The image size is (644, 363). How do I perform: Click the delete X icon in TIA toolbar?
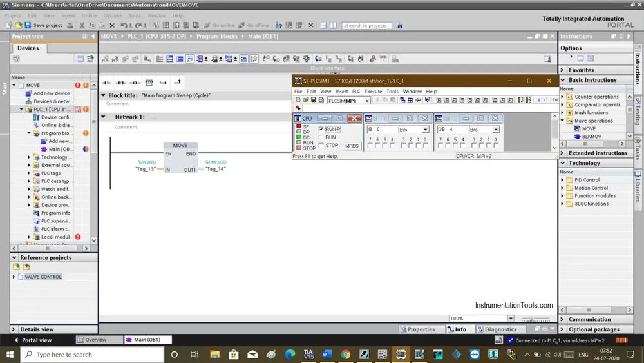point(112,26)
